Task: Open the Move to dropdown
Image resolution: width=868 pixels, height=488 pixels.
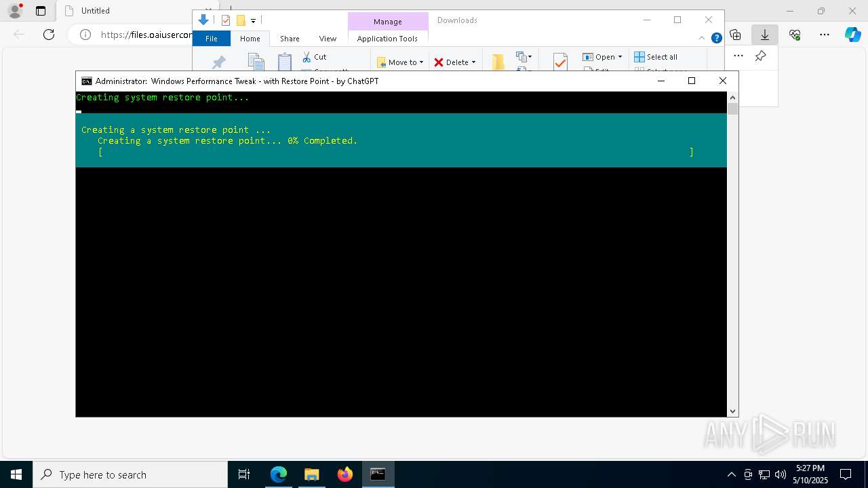Action: (400, 62)
